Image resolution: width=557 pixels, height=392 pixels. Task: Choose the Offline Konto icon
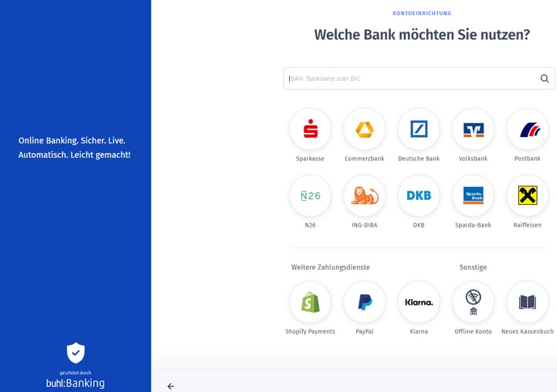[x=473, y=302]
